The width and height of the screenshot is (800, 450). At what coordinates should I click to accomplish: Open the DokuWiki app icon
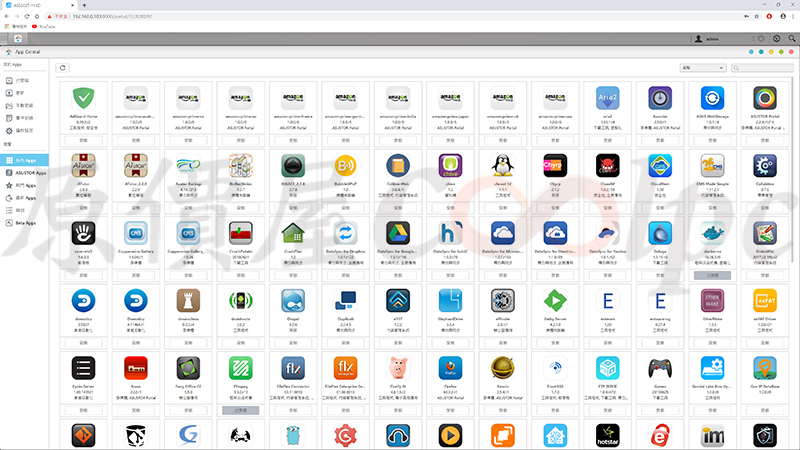coord(765,233)
